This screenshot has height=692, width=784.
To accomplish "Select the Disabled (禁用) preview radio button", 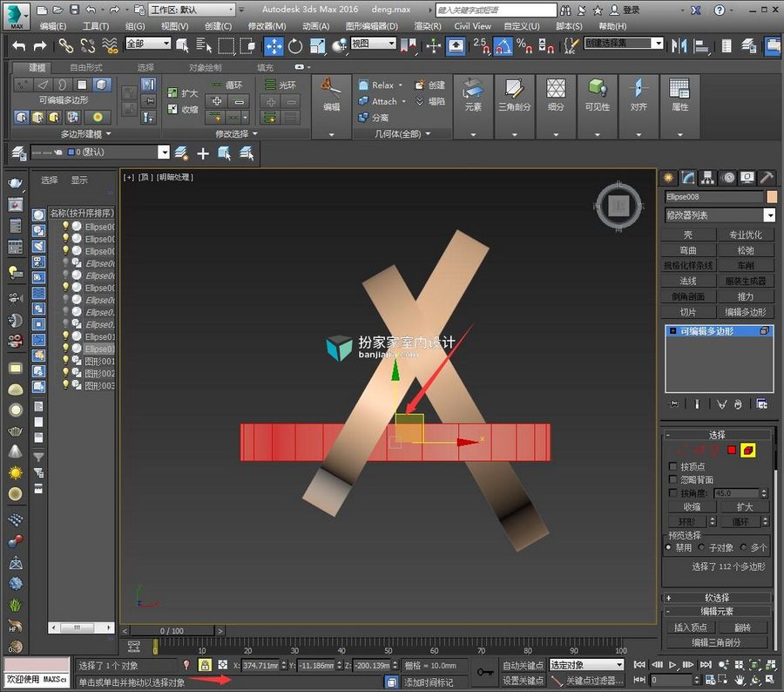I will 668,547.
